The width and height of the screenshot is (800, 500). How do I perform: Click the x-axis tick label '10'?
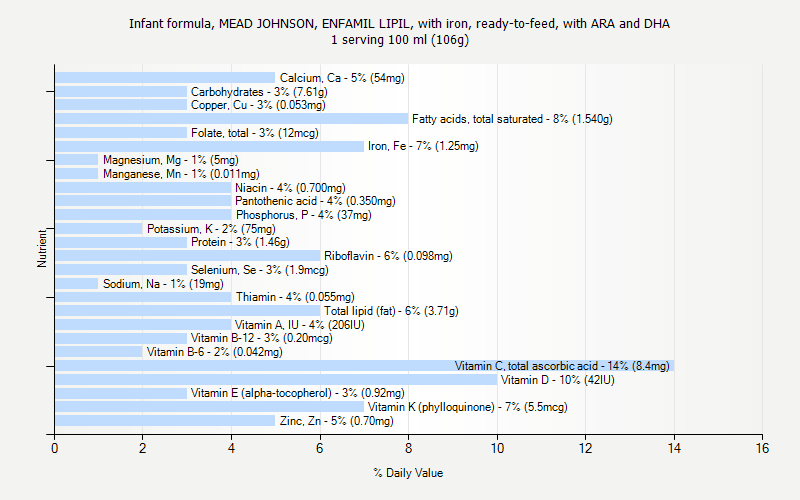pyautogui.click(x=497, y=448)
